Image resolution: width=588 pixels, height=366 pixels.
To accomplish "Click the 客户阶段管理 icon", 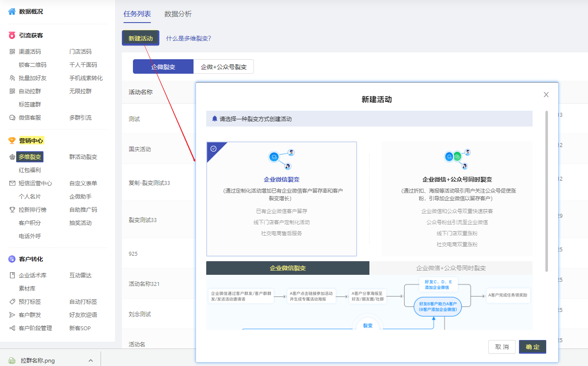I will click(x=12, y=328).
